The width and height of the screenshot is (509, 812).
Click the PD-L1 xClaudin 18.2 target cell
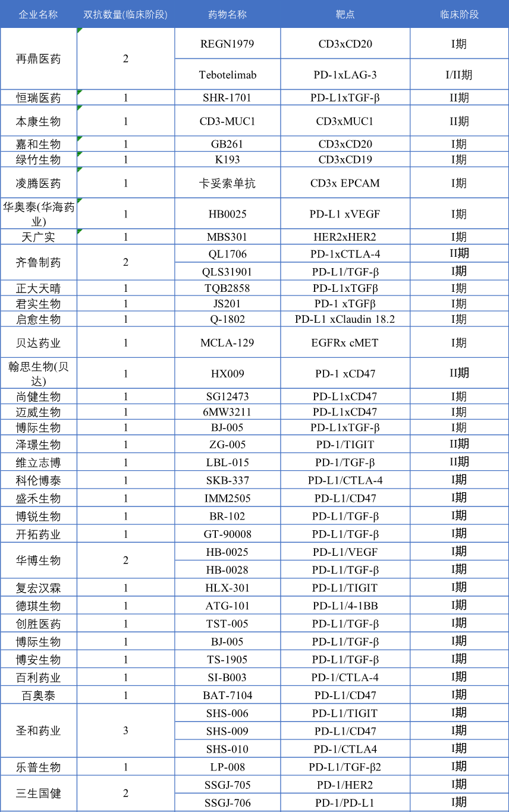click(345, 319)
